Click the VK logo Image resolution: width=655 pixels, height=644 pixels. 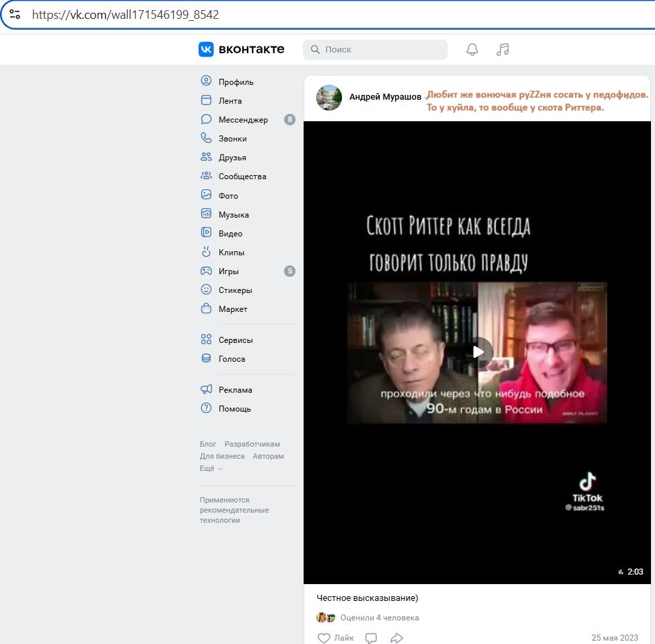[x=207, y=49]
